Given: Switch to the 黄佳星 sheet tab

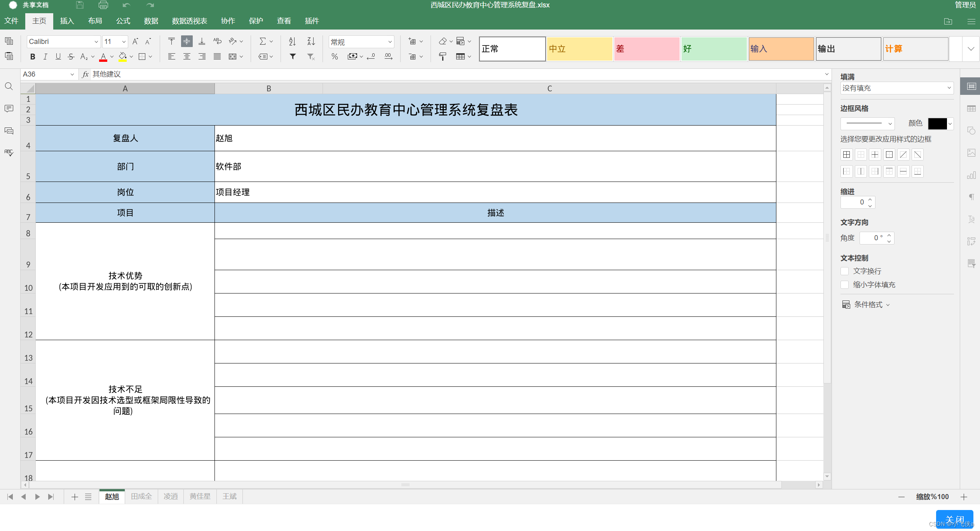Looking at the screenshot, I should pyautogui.click(x=200, y=496).
